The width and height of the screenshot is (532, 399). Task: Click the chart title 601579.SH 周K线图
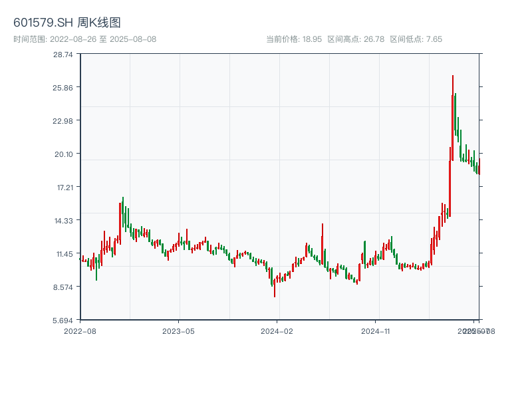click(x=67, y=23)
